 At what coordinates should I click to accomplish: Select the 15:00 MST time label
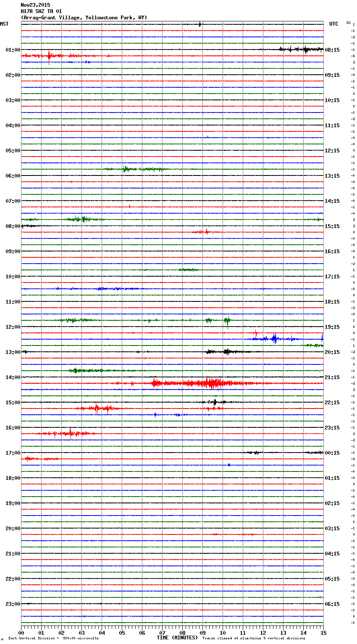pos(13,403)
